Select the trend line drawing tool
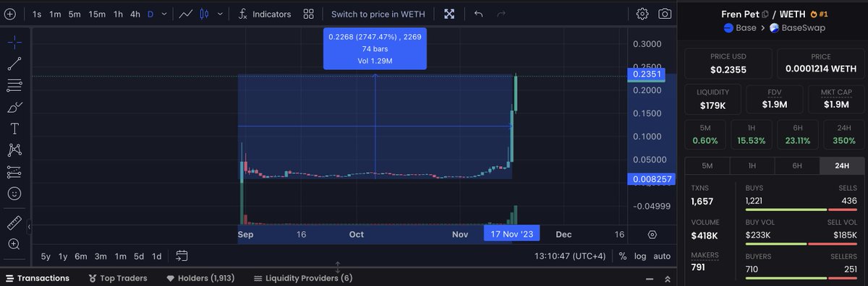Screen dimensions: 868x286 [14, 64]
